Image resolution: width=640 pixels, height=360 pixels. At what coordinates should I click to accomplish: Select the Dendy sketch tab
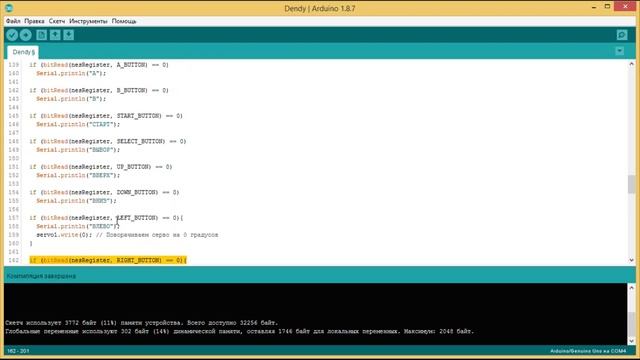click(23, 52)
